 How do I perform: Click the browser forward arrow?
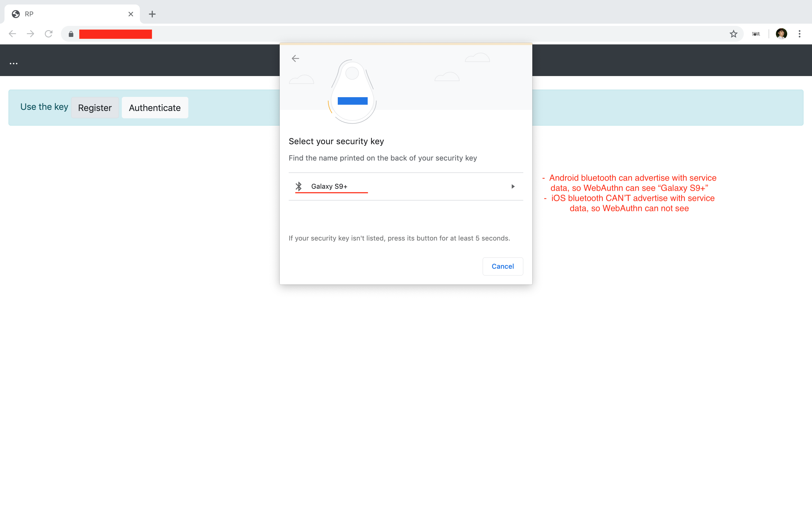pyautogui.click(x=30, y=34)
